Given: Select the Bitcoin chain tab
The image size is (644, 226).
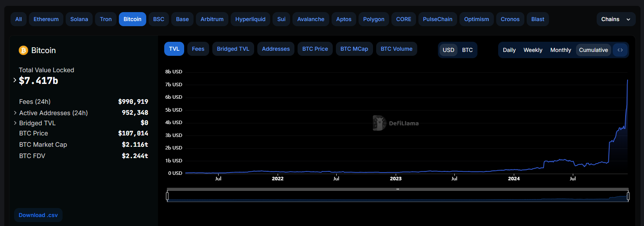Looking at the screenshot, I should pos(133,19).
